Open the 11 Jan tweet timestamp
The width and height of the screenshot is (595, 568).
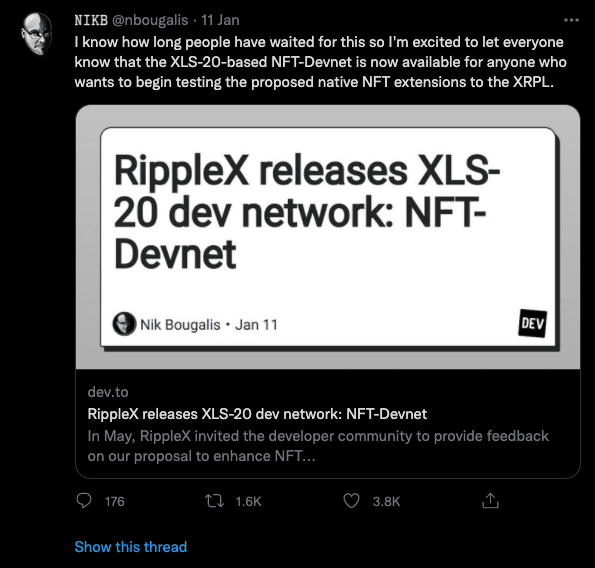coord(220,20)
